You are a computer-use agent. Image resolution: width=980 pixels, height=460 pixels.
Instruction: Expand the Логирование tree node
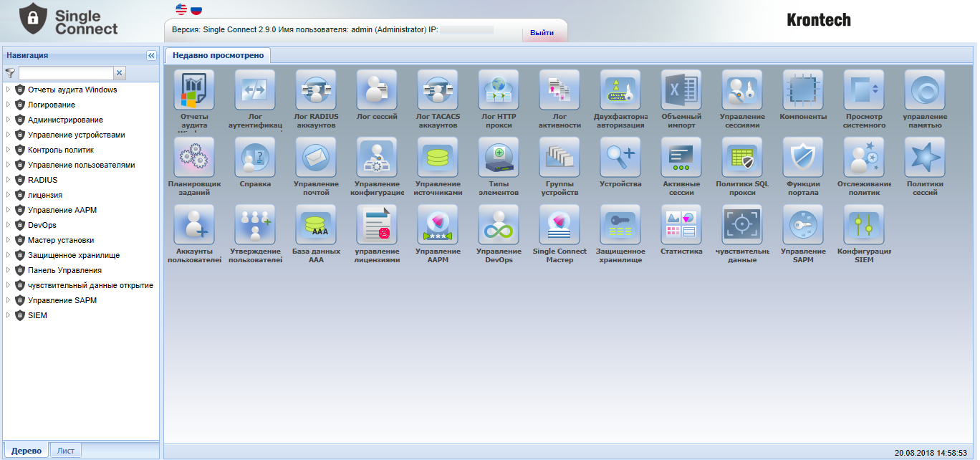click(x=8, y=105)
